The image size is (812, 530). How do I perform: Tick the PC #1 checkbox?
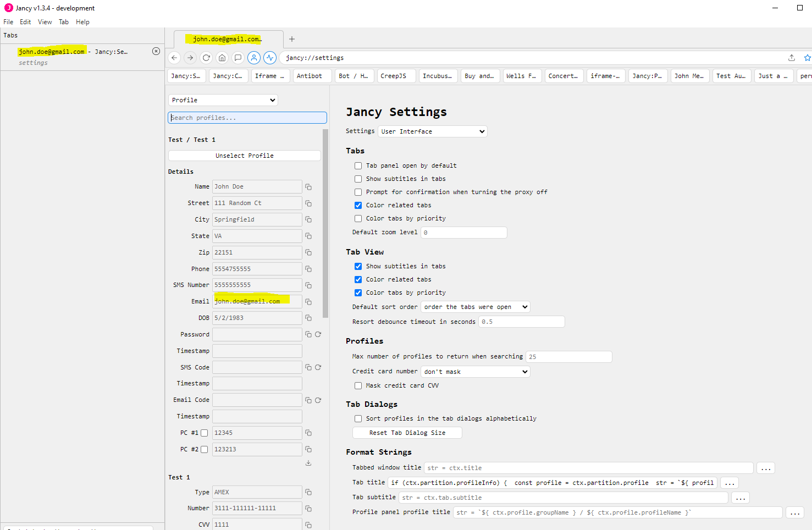204,433
